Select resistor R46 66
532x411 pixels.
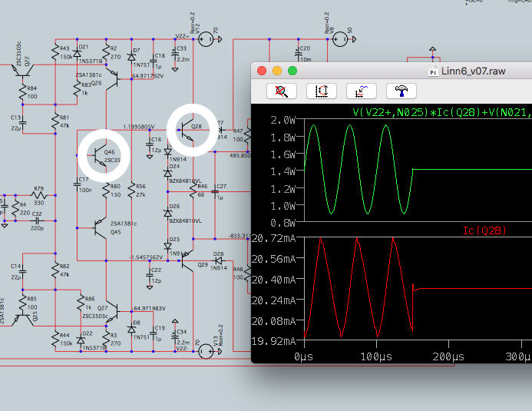pos(193,191)
